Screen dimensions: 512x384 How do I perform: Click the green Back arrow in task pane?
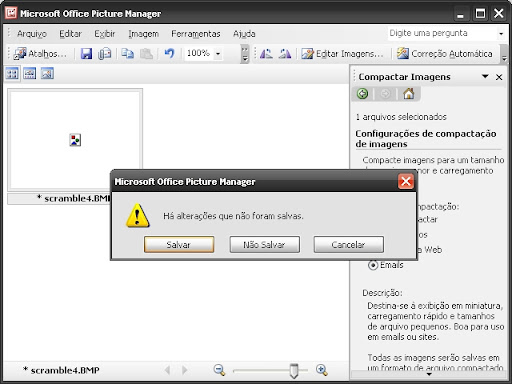coord(363,94)
